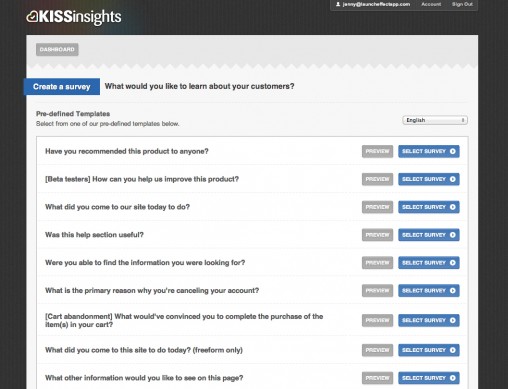This screenshot has width=508, height=389.
Task: Click arrow icon in 'canceling your account' Select Survey
Action: pyautogui.click(x=453, y=291)
